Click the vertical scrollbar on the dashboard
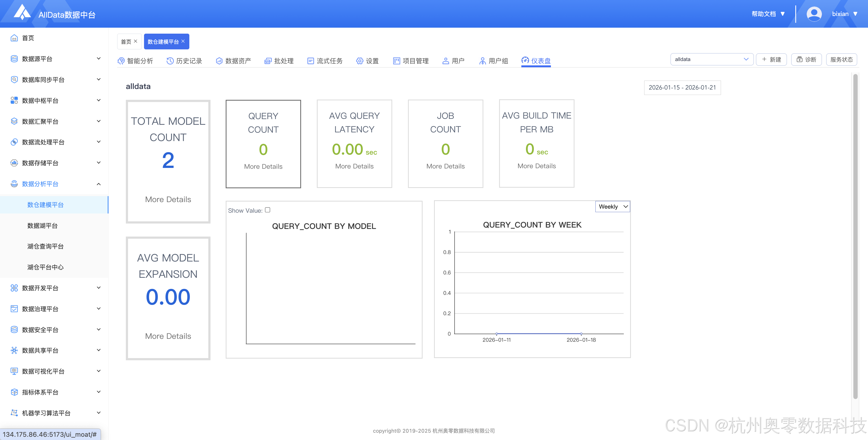 tap(855, 236)
